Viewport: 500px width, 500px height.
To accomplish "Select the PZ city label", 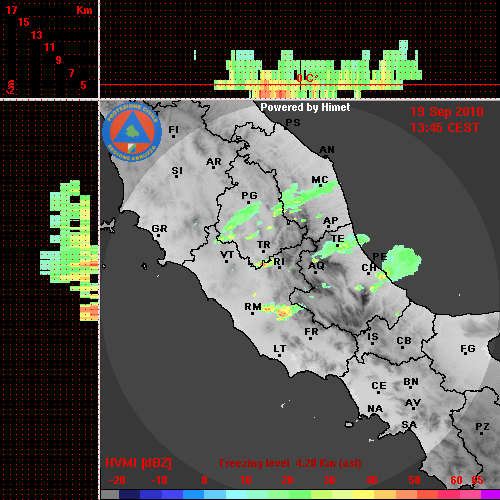I will click(482, 426).
